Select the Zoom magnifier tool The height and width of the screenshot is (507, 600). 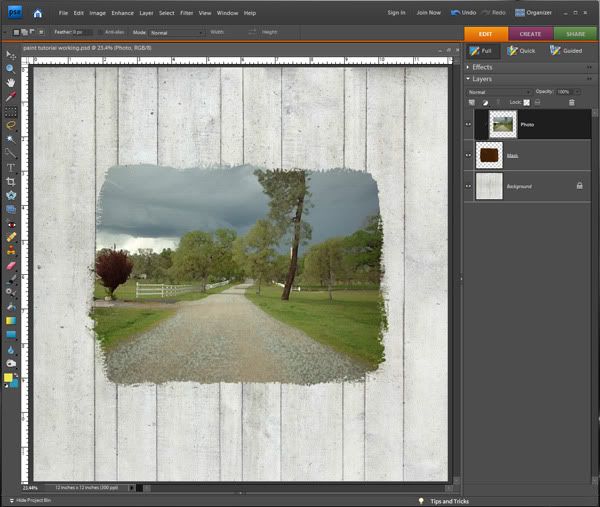click(x=11, y=68)
